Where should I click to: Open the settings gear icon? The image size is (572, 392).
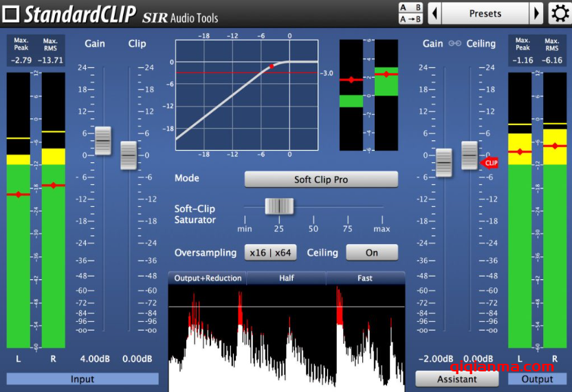click(x=559, y=14)
